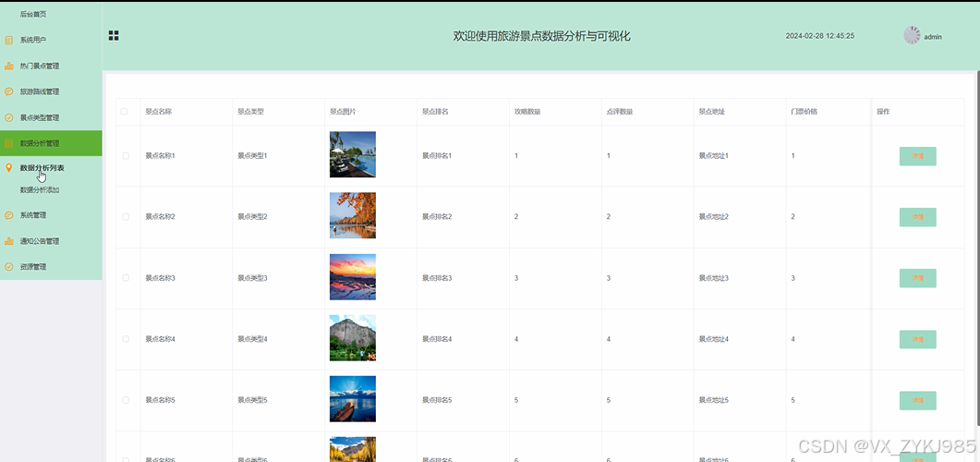Click the 门票价格 column header
The width and height of the screenshot is (980, 462).
click(x=805, y=112)
